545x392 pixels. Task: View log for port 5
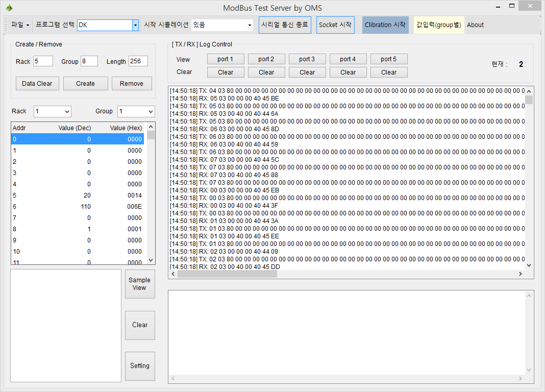click(389, 59)
